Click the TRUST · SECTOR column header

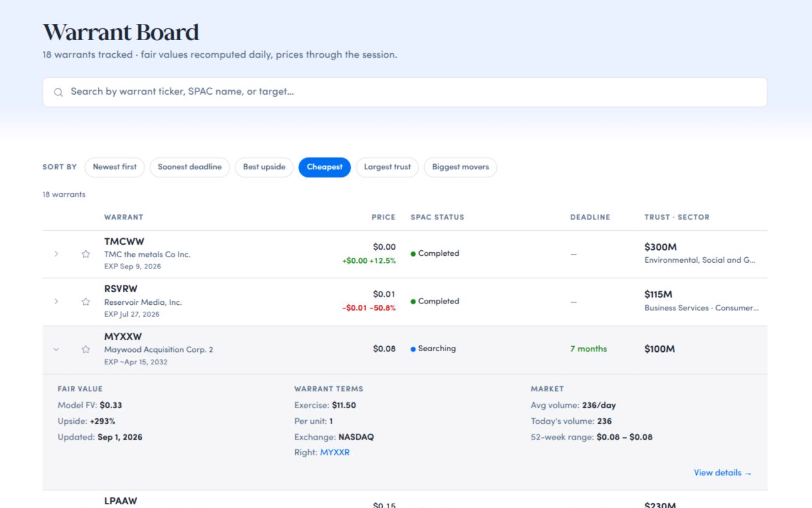tap(677, 217)
